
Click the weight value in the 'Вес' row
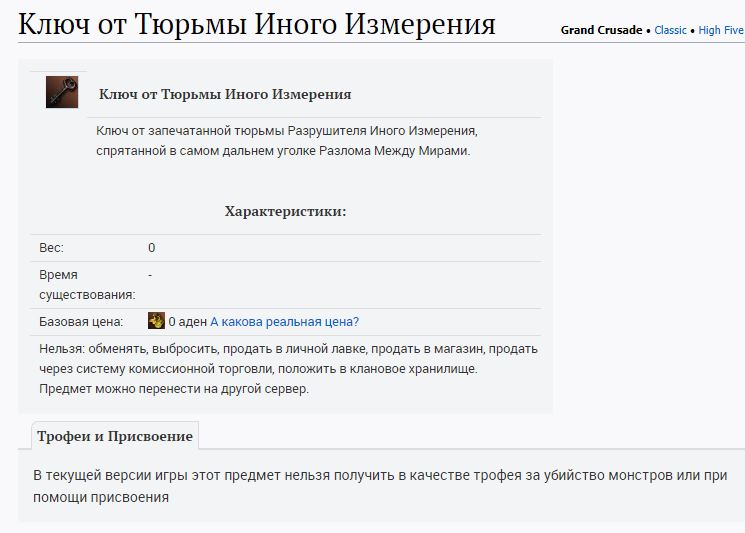152,248
